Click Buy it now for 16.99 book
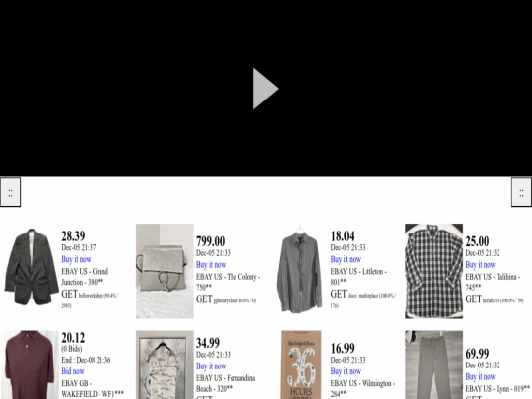This screenshot has height=399, width=532. (346, 371)
